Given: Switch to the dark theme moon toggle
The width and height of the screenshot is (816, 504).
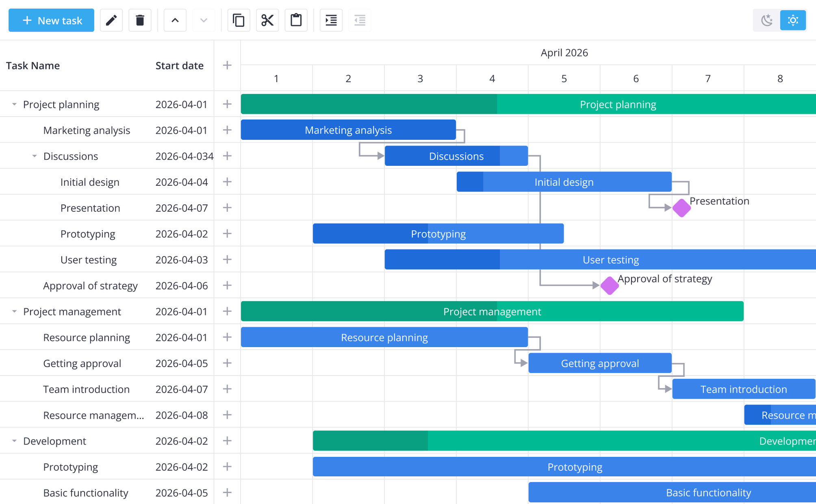Looking at the screenshot, I should pyautogui.click(x=767, y=20).
